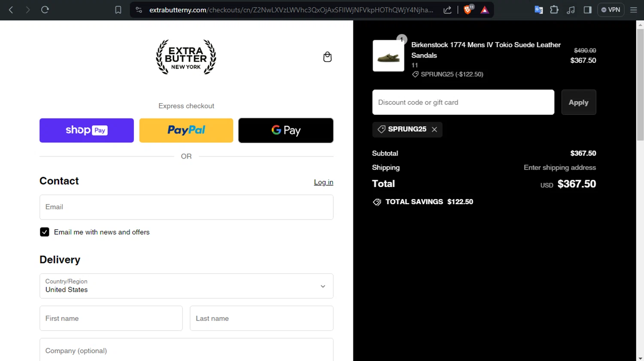Open the Google Translate extension
Viewport: 644px width, 361px height.
[x=538, y=10]
